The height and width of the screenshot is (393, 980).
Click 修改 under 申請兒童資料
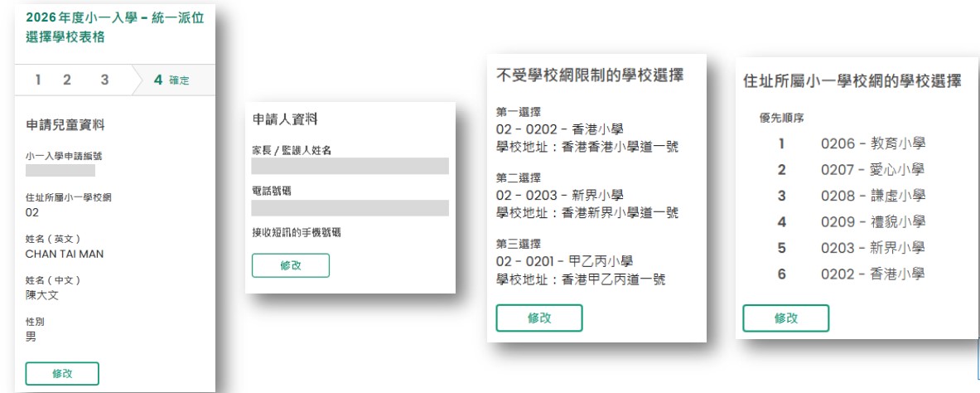click(62, 373)
